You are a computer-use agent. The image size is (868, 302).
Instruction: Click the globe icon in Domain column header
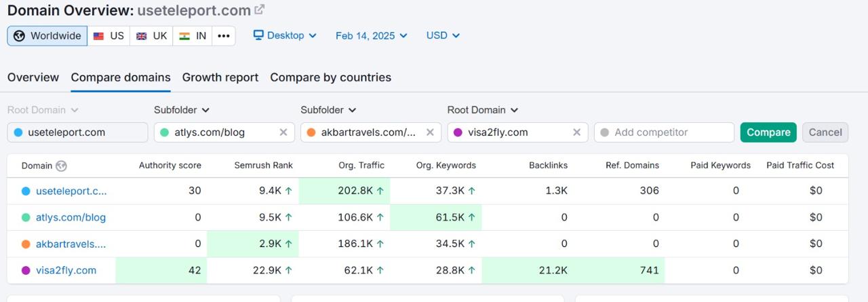click(x=61, y=166)
